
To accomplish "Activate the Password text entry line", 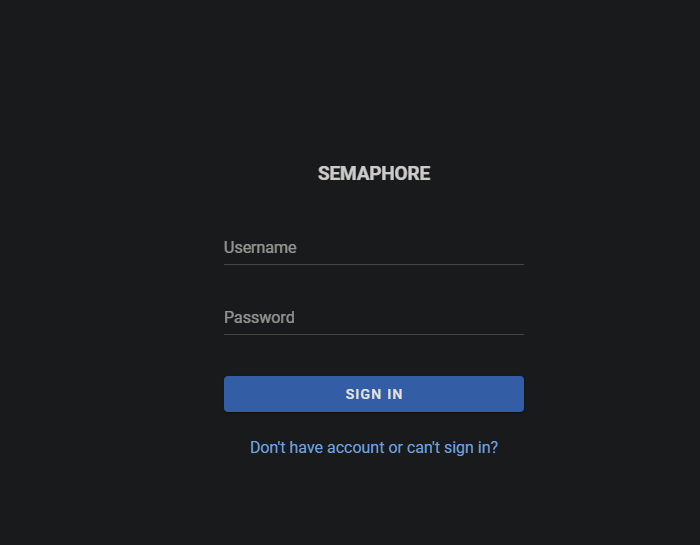I will (373, 320).
